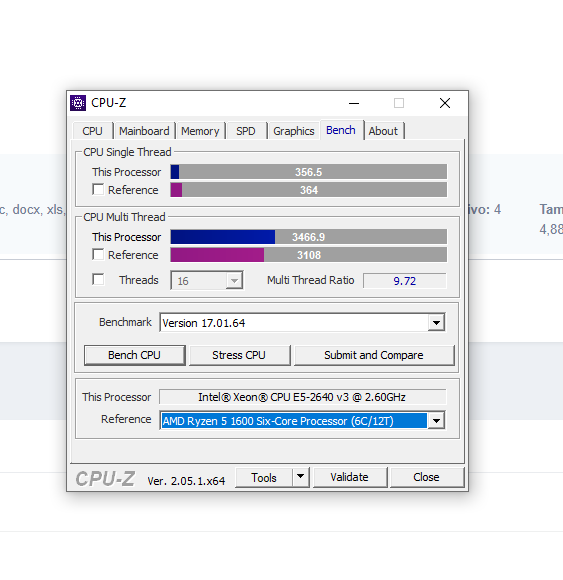Click the Multi Thread reference bar 3108
563x580 pixels.
tap(309, 255)
